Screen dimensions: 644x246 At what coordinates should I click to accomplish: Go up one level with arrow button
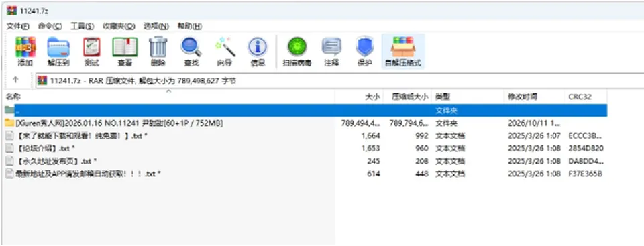click(x=15, y=80)
